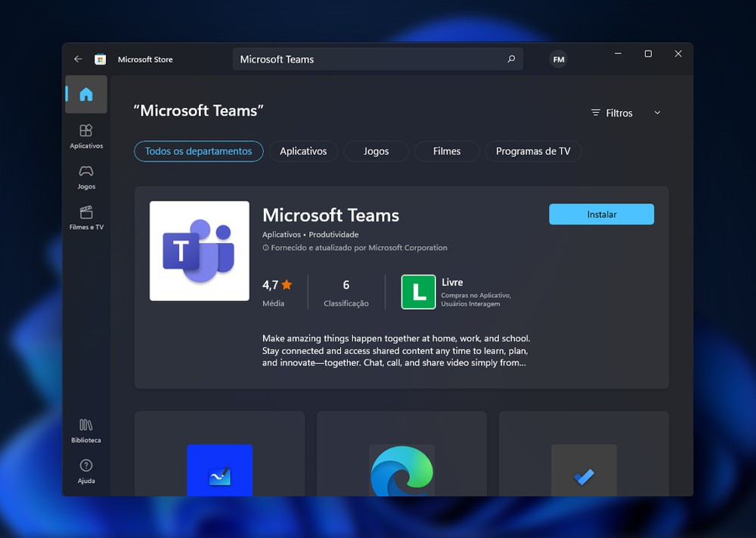Click the Microsoft Store logo icon
Screen dimensions: 756x538
101,59
